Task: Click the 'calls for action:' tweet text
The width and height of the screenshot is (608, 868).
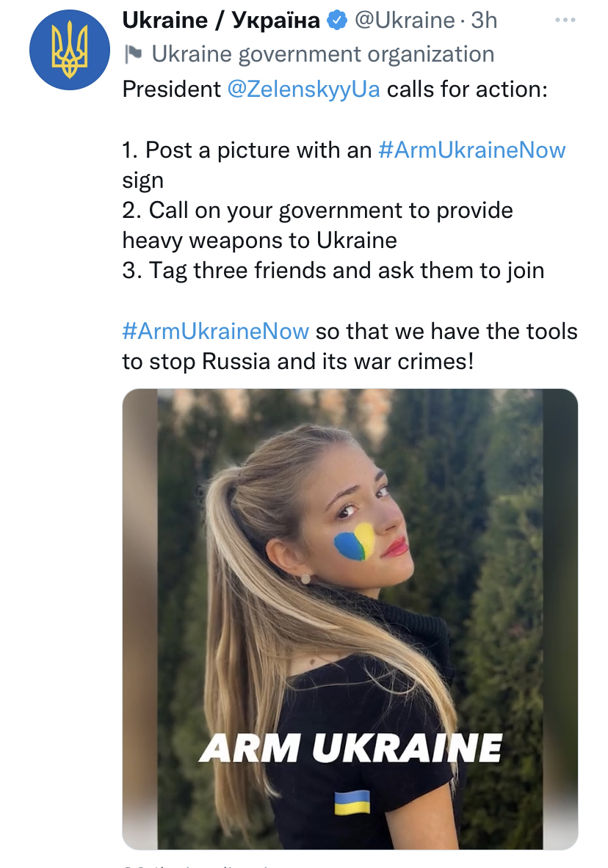Action: pyautogui.click(x=467, y=89)
